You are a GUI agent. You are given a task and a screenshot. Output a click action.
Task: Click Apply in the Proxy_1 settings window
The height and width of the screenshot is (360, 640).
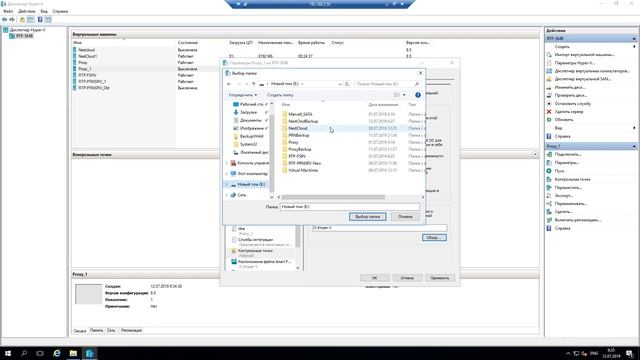[440, 278]
